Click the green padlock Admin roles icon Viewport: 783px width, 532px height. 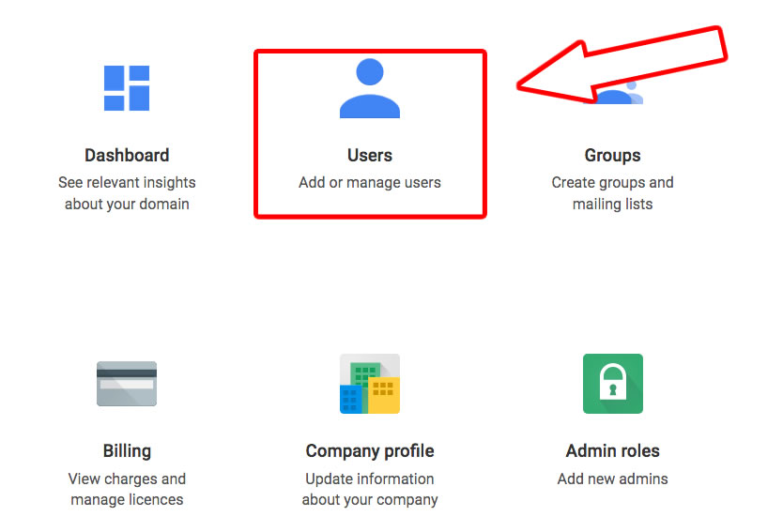pyautogui.click(x=612, y=384)
